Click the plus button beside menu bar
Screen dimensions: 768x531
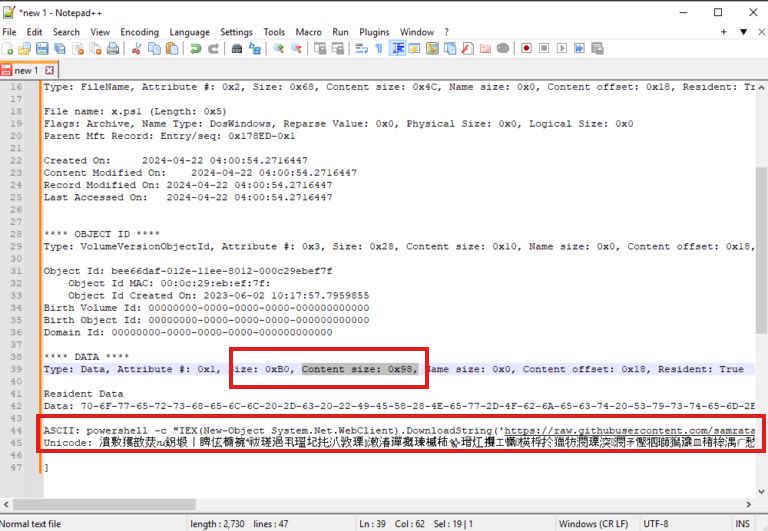[x=724, y=32]
